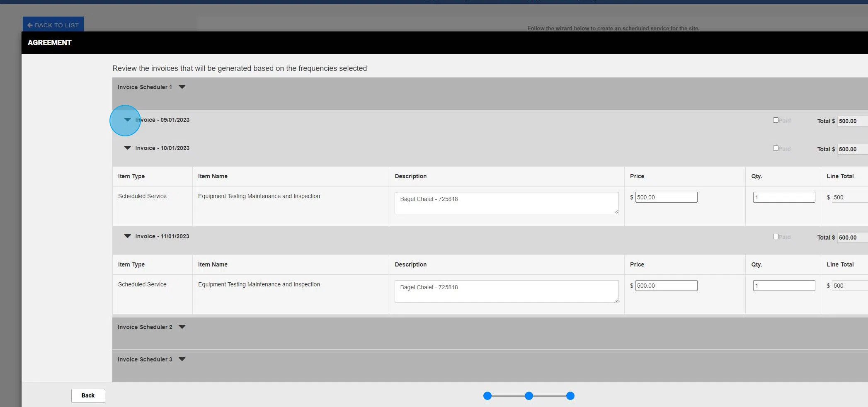Edit Qty field in 10/01/2023 invoice
The image size is (868, 407).
(783, 197)
